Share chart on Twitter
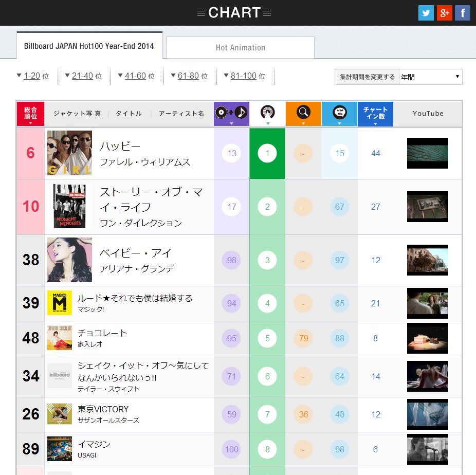The height and width of the screenshot is (475, 476). pos(426,13)
